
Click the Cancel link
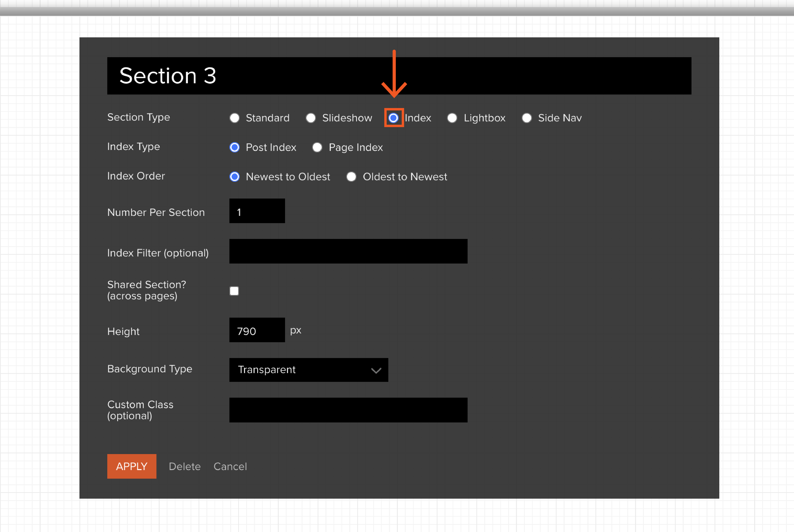click(x=230, y=466)
